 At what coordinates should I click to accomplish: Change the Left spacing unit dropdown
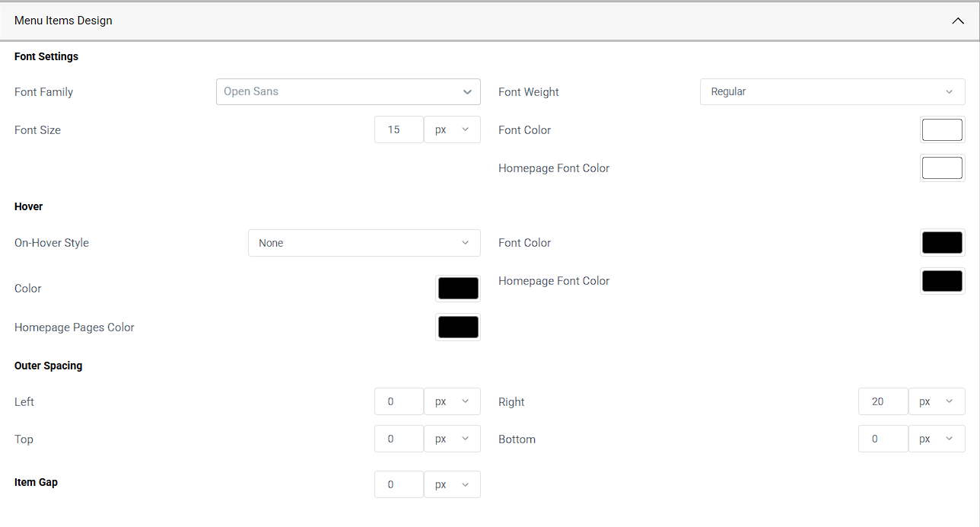pyautogui.click(x=452, y=401)
